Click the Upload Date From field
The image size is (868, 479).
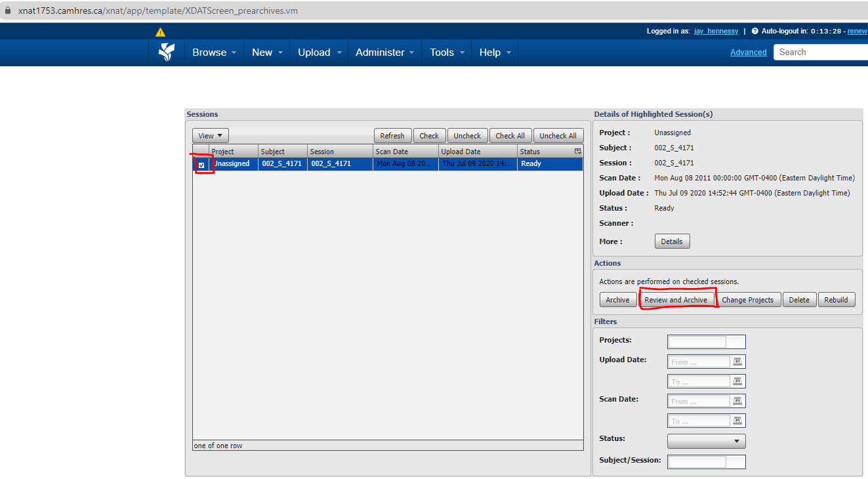click(699, 362)
